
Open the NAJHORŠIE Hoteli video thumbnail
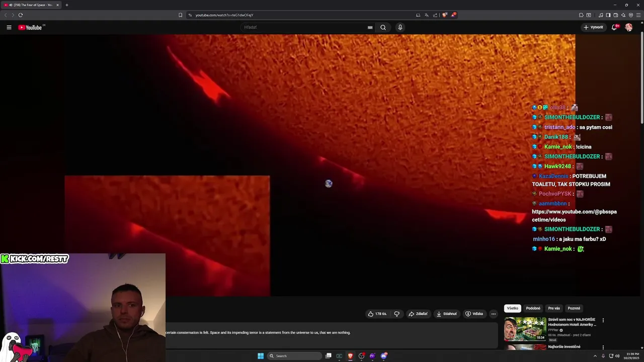click(525, 329)
